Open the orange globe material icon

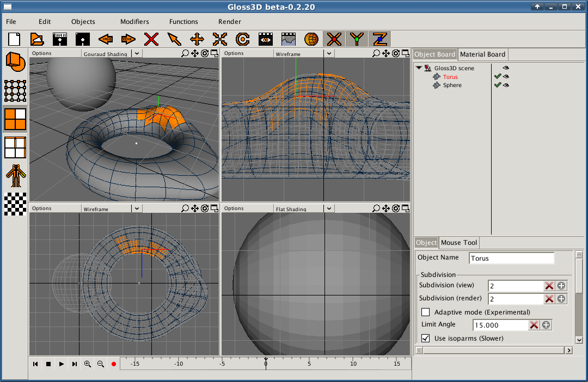pos(311,39)
